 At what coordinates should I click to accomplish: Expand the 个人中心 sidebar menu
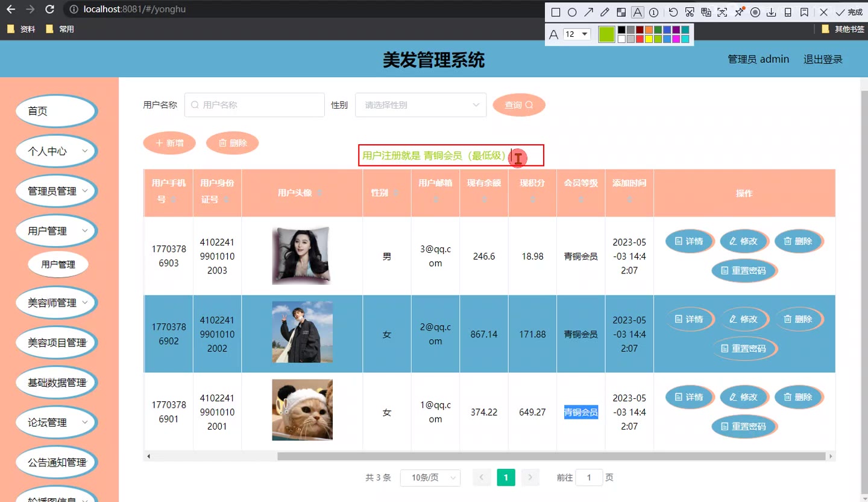tap(56, 151)
